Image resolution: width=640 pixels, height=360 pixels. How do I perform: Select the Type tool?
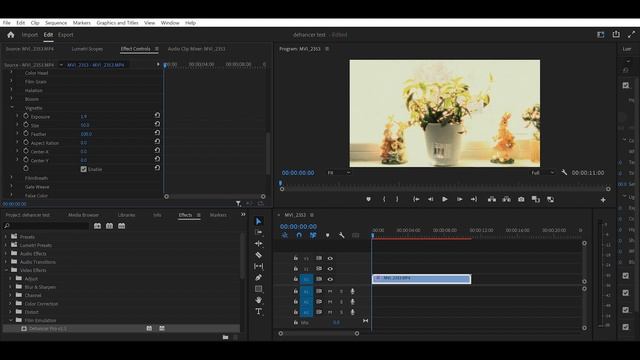258,312
